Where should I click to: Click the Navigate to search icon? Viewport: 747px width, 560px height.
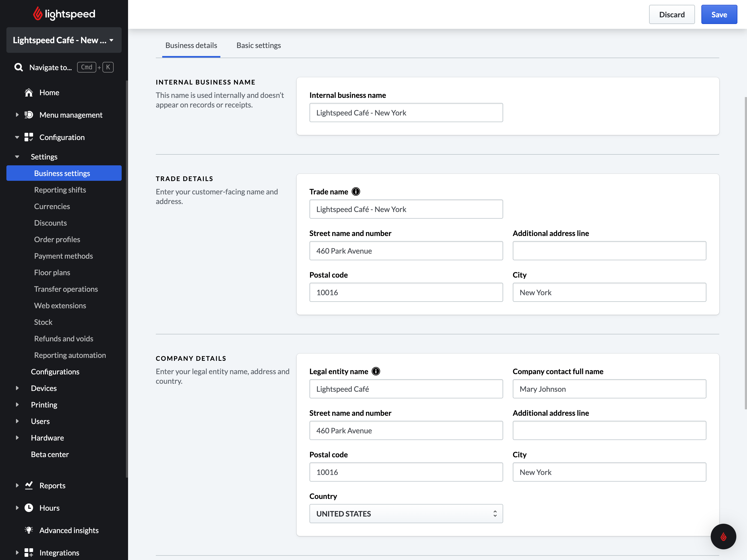(19, 67)
